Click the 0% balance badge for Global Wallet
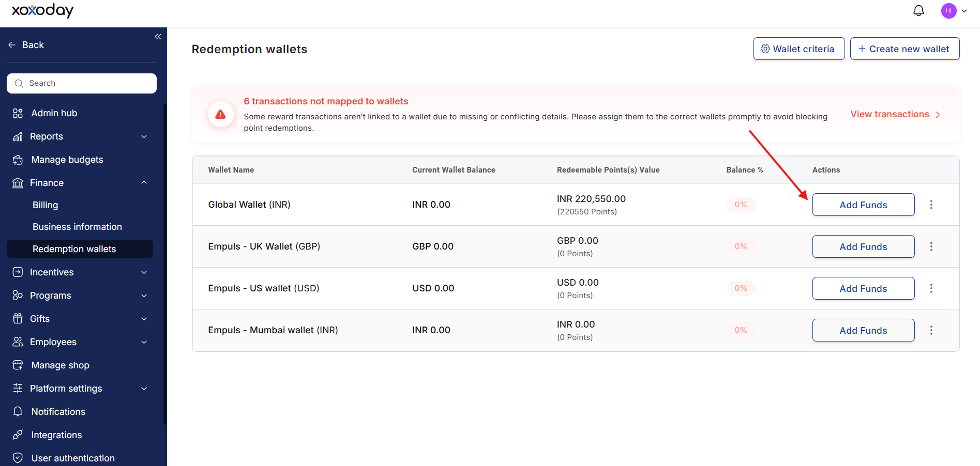The image size is (980, 466). [x=741, y=205]
